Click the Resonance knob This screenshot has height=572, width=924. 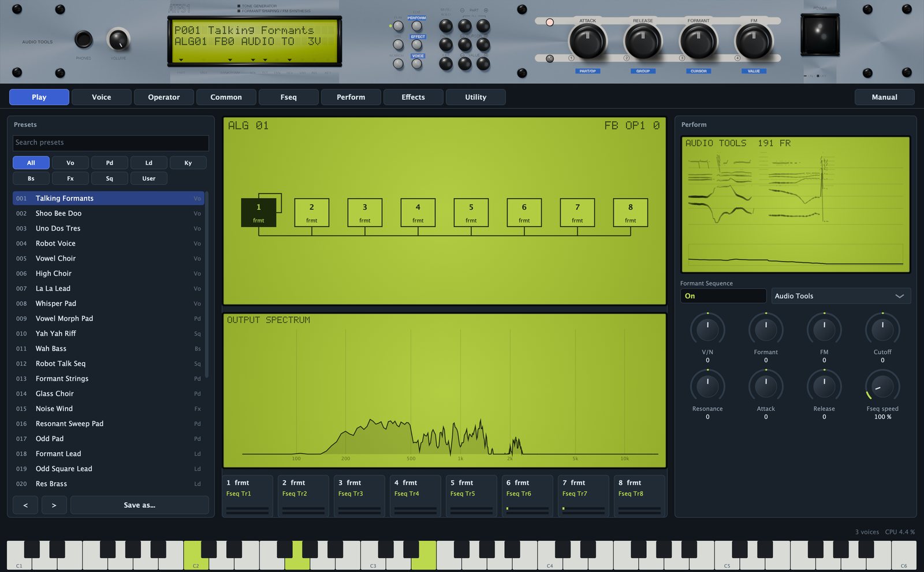pyautogui.click(x=707, y=386)
